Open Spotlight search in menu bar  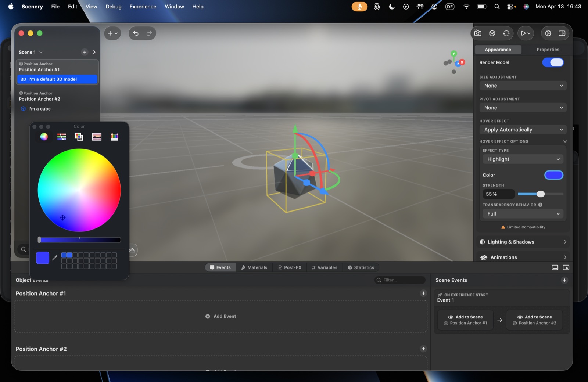(497, 7)
